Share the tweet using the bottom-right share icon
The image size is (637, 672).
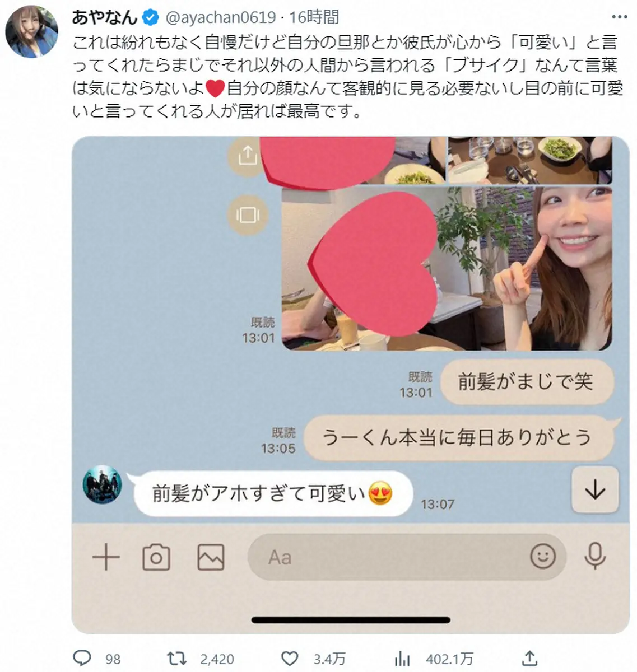(529, 658)
